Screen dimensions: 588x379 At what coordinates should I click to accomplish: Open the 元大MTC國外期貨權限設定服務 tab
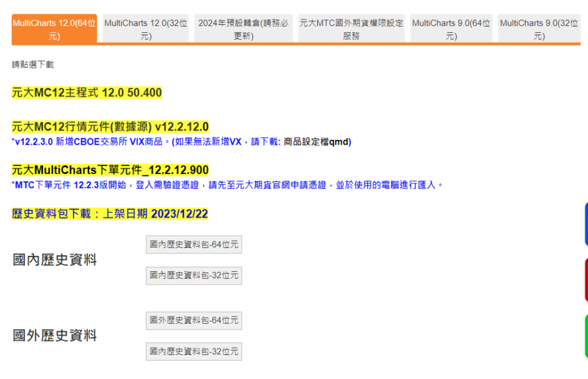click(x=351, y=29)
